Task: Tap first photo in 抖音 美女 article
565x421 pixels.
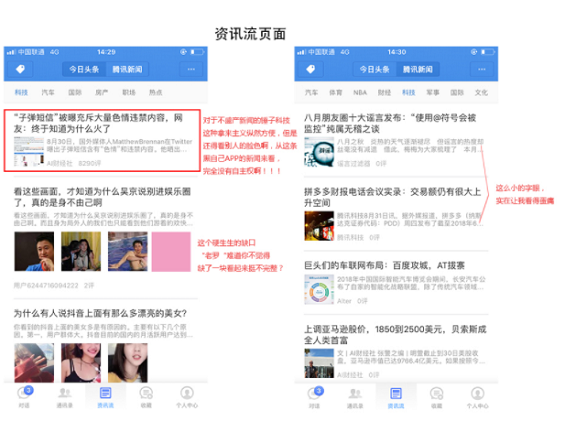Action: pos(34,363)
